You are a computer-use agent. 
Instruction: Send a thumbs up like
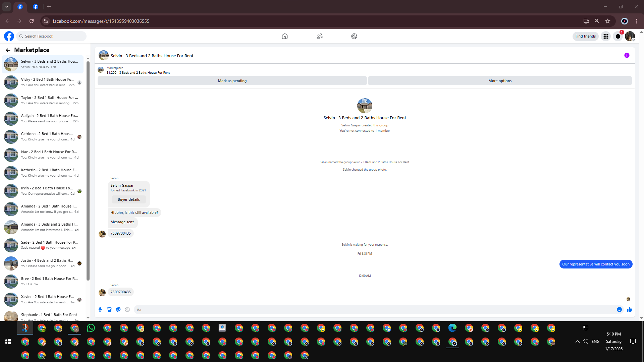click(629, 310)
